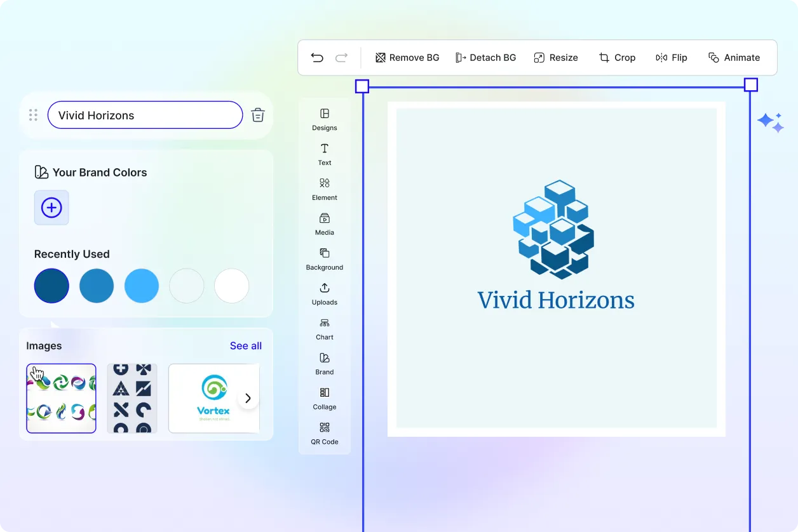Click Detach BG option

[486, 58]
